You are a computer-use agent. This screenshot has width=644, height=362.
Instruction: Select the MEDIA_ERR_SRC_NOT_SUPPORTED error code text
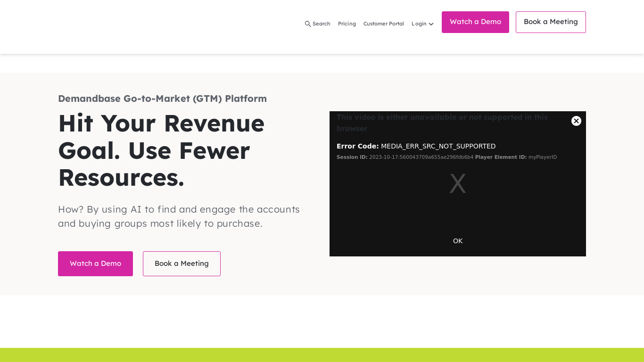(438, 146)
